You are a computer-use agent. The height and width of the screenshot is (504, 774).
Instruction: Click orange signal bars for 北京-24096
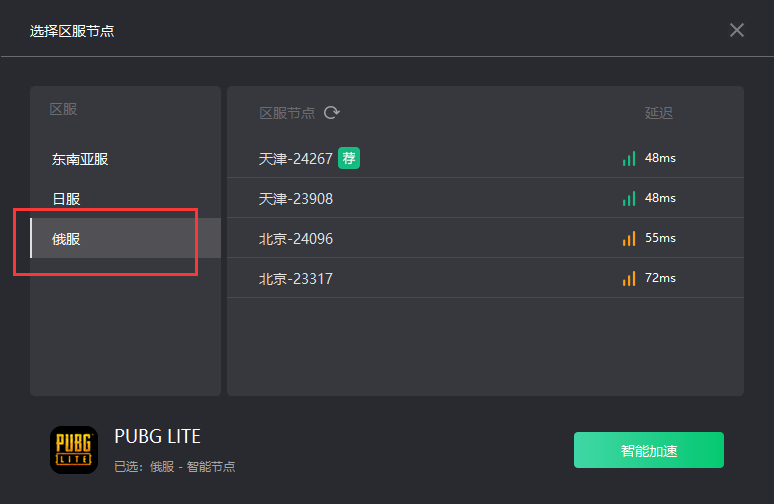coord(629,238)
